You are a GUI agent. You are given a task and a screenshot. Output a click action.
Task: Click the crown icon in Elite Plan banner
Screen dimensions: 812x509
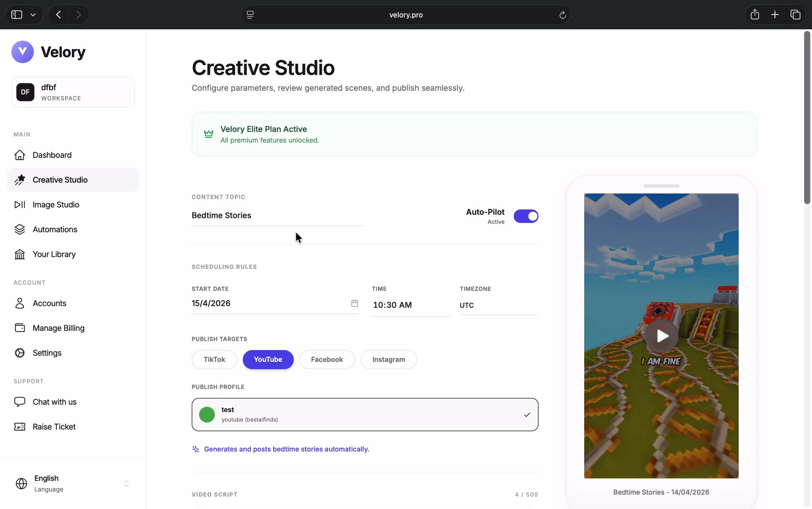pos(209,134)
